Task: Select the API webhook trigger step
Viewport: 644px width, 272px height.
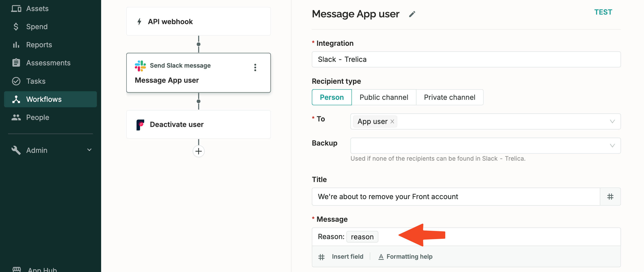Action: coord(198,21)
